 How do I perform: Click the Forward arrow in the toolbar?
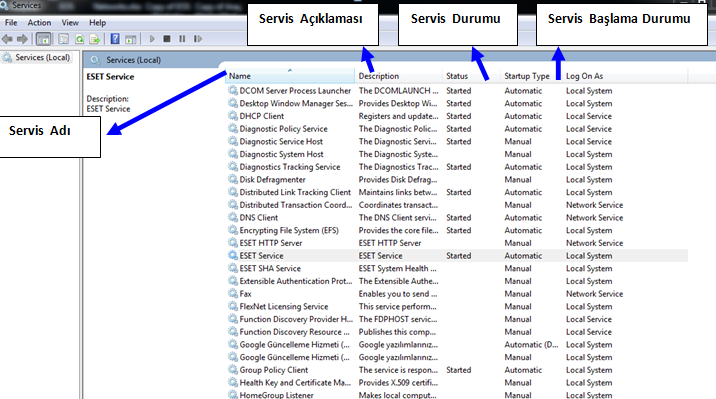[22, 39]
